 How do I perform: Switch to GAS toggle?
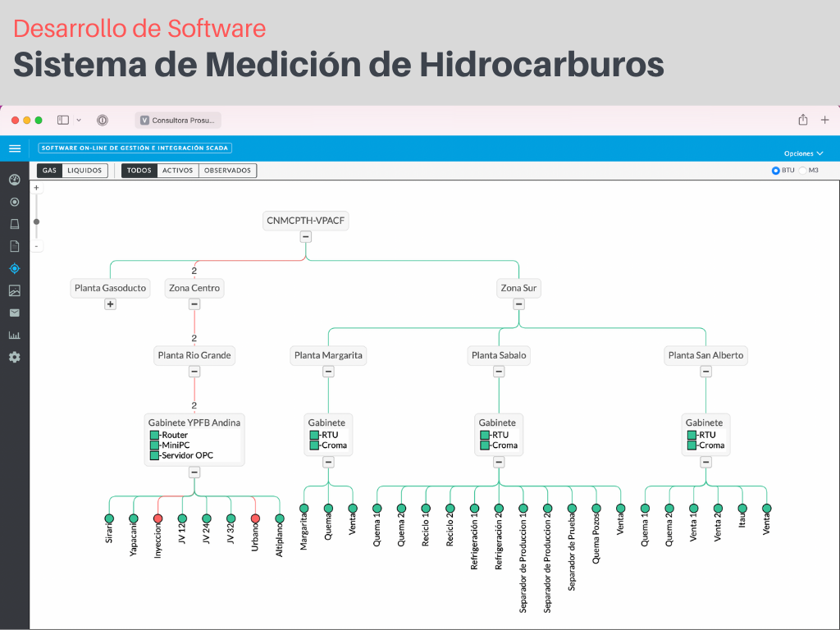(49, 171)
